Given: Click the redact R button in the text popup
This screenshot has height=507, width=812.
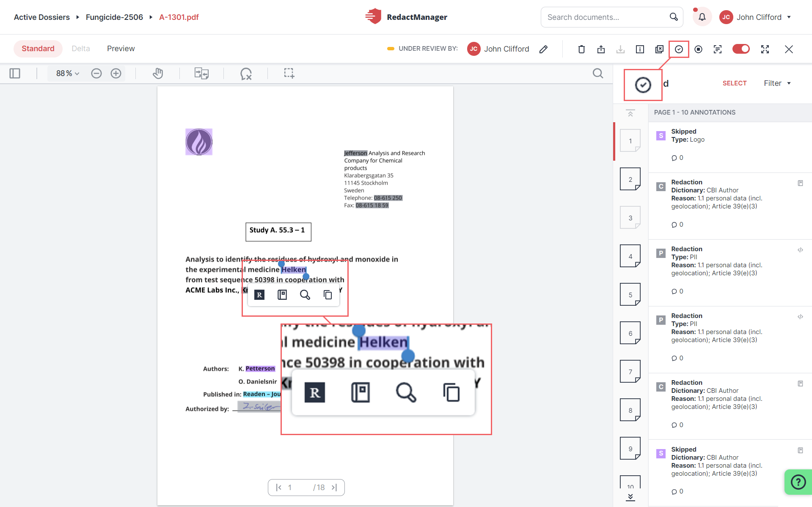Looking at the screenshot, I should click(x=259, y=295).
